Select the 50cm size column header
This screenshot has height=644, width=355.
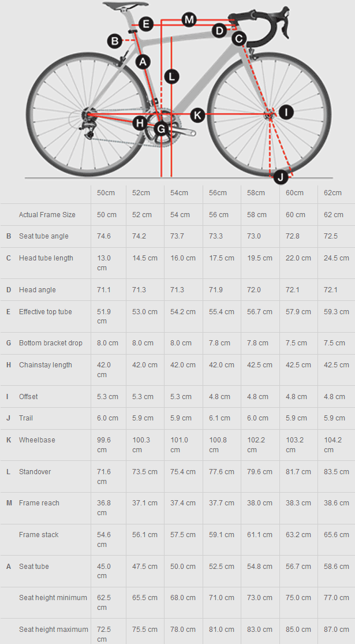tap(104, 193)
